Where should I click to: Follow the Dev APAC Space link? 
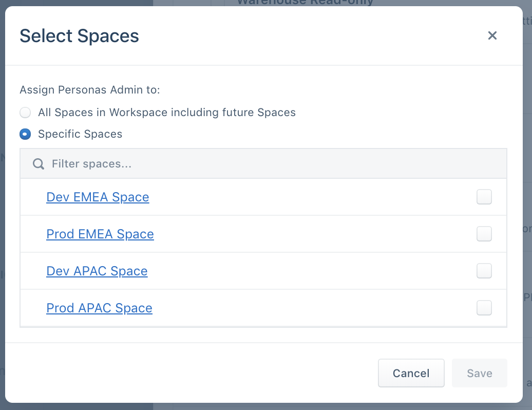[97, 271]
